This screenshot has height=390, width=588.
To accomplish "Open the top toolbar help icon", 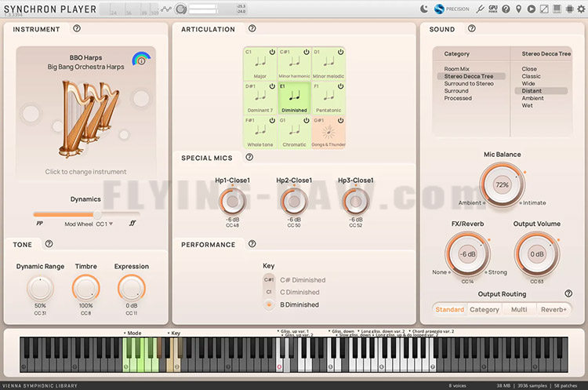I will 506,9.
